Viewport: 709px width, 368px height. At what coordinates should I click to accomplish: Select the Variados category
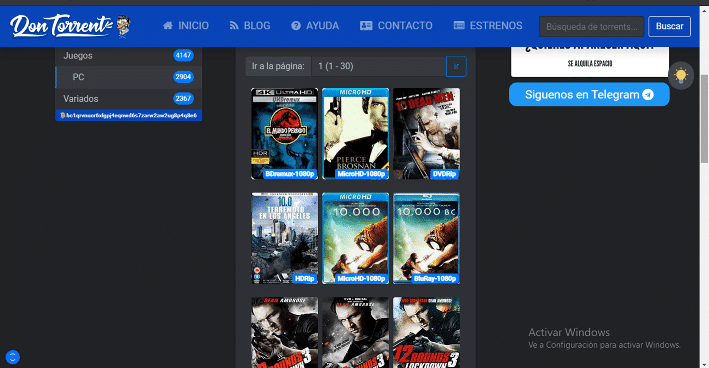pyautogui.click(x=128, y=99)
